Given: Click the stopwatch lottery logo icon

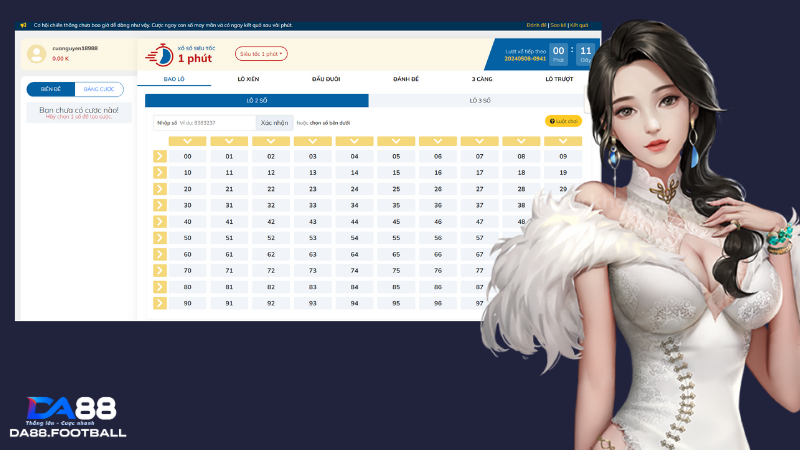Looking at the screenshot, I should tap(159, 54).
